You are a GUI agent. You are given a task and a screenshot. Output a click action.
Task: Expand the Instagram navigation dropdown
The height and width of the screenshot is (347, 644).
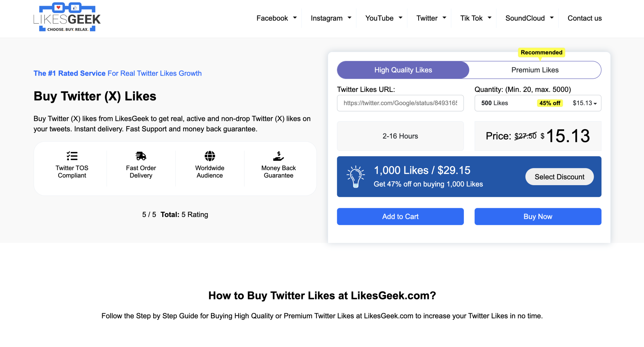pyautogui.click(x=330, y=18)
